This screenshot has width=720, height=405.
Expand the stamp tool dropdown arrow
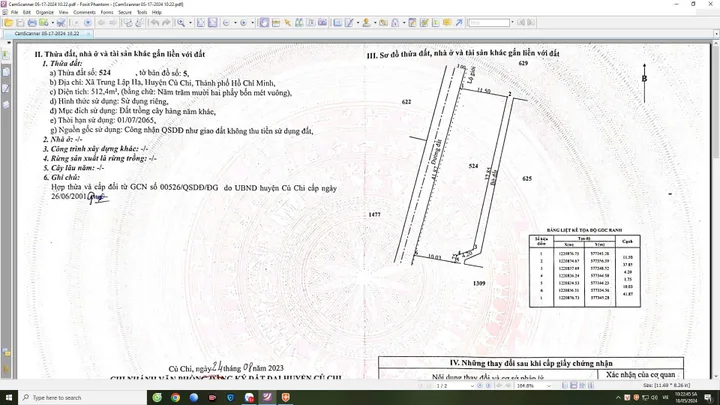click(x=375, y=22)
